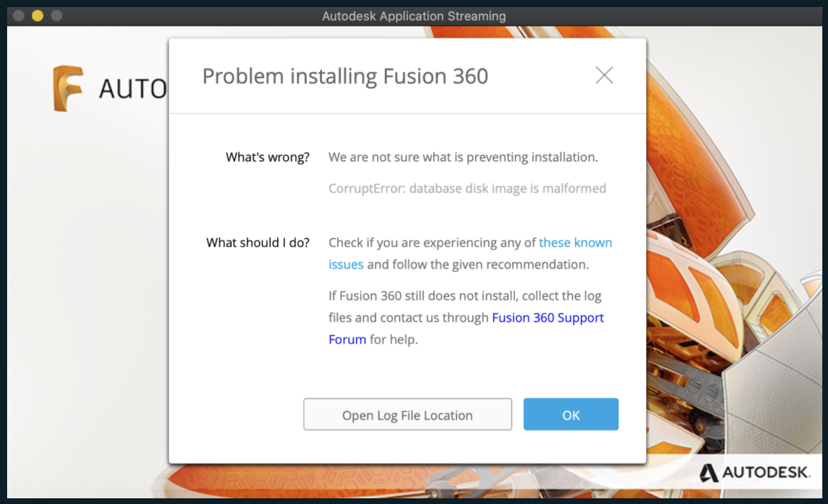Close the Problem installing Fusion 360 dialog
Screen dimensions: 828x504
click(604, 75)
